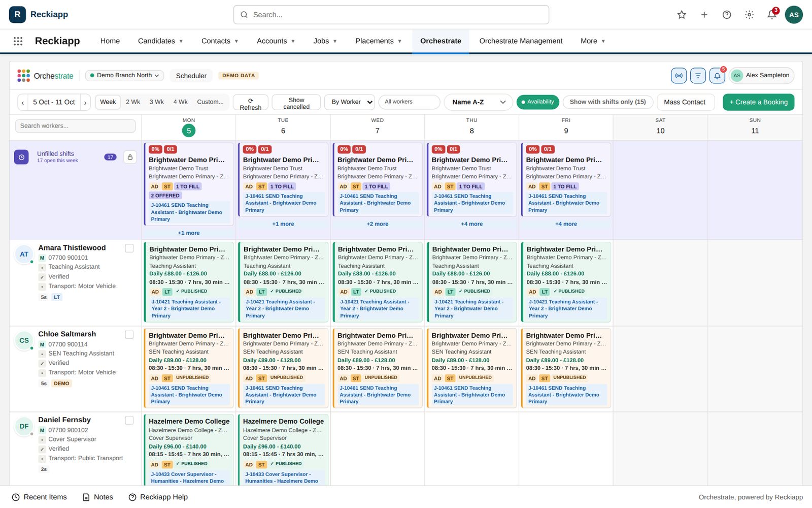Screen dimensions: 812x508
Task: Open Scheduler button
Action: [x=191, y=76]
